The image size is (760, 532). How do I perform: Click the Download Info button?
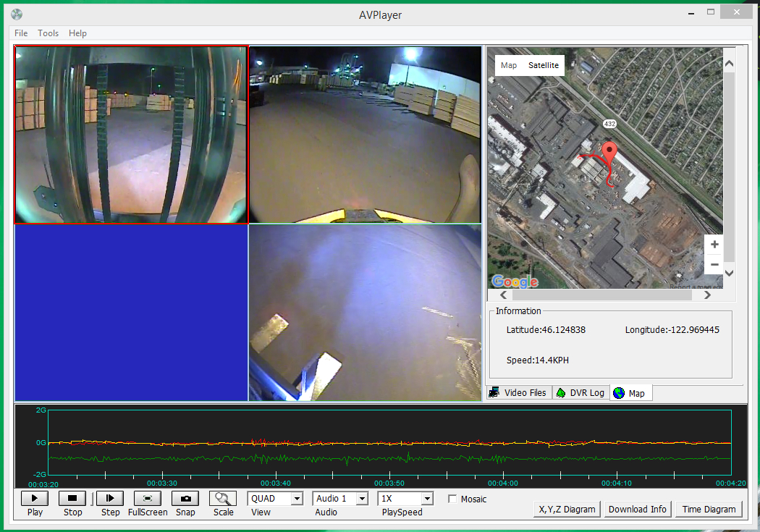(638, 509)
